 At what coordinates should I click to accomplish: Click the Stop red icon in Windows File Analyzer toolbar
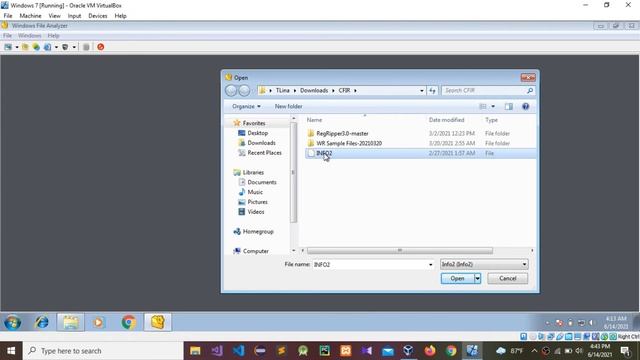pyautogui.click(x=100, y=47)
